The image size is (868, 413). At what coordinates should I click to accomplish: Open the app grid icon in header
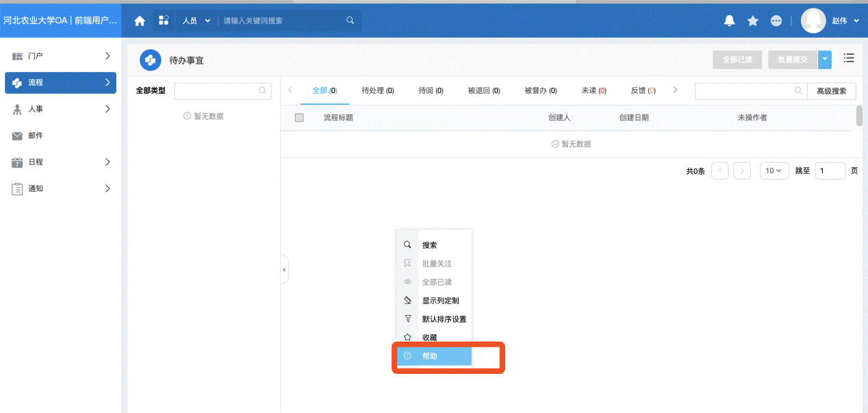(164, 21)
